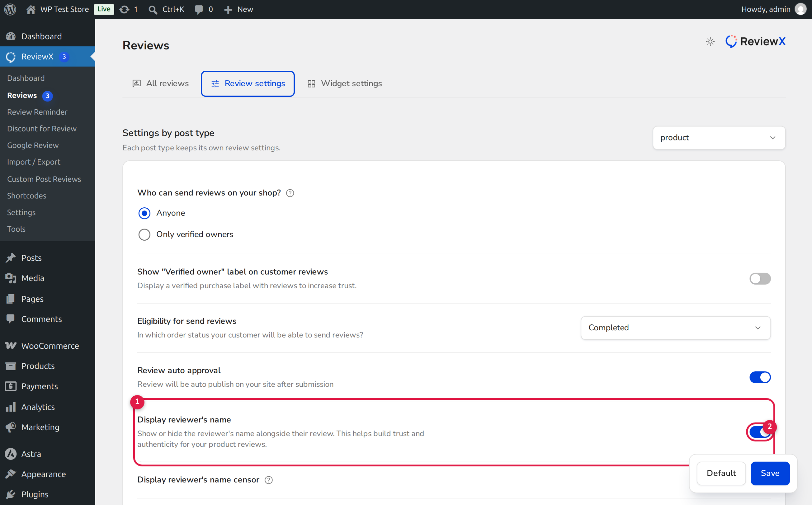Viewport: 812px width, 505px height.
Task: Open the admin avatar profile
Action: (x=800, y=10)
